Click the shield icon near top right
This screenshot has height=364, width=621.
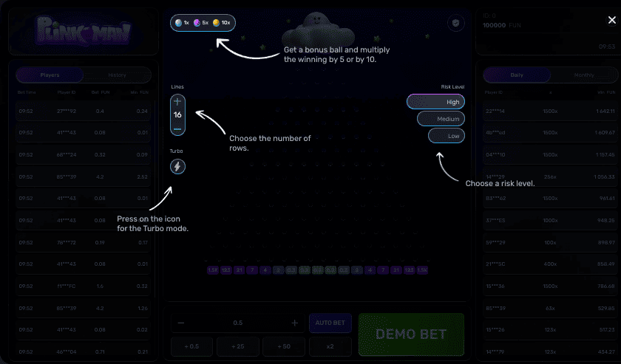(455, 24)
